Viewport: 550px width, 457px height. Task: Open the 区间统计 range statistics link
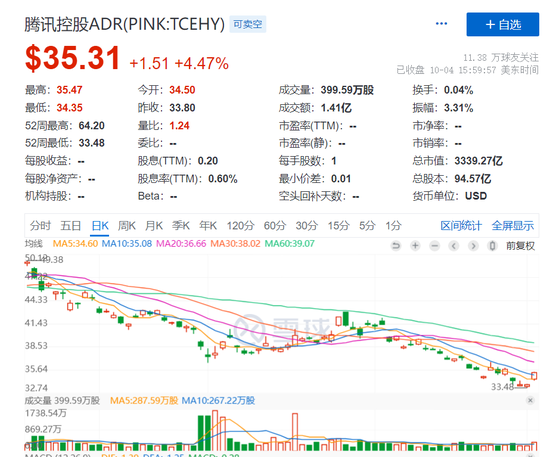461,226
